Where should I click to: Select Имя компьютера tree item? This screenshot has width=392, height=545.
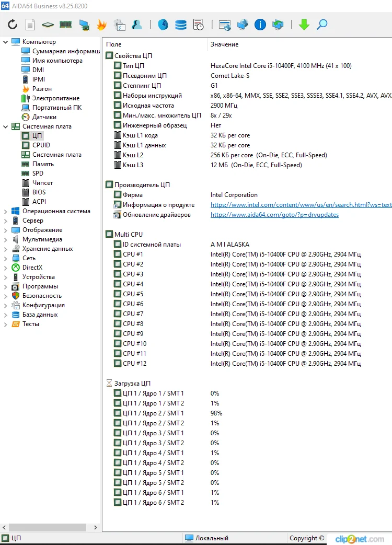tap(52, 61)
